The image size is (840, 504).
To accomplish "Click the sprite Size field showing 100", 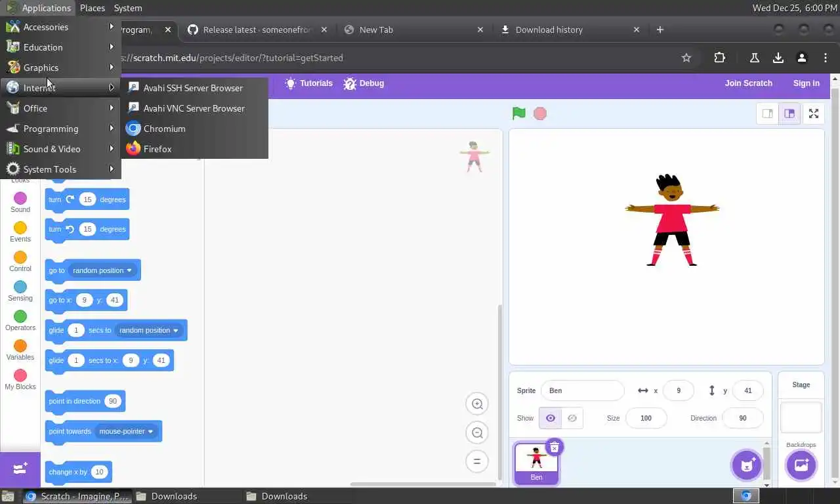I will click(x=646, y=418).
